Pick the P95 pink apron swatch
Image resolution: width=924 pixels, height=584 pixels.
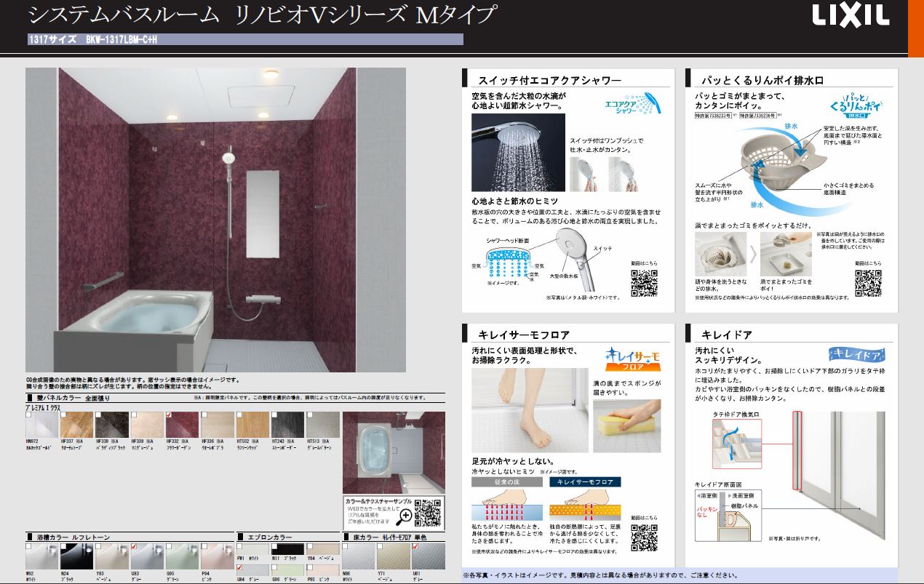pos(323,569)
